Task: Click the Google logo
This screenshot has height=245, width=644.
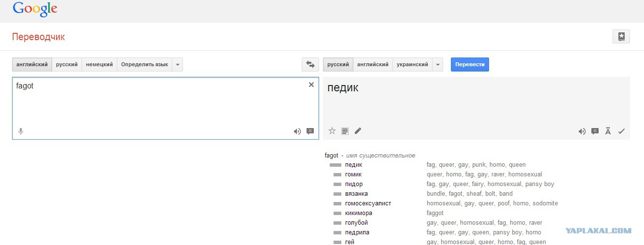Action: (35, 9)
